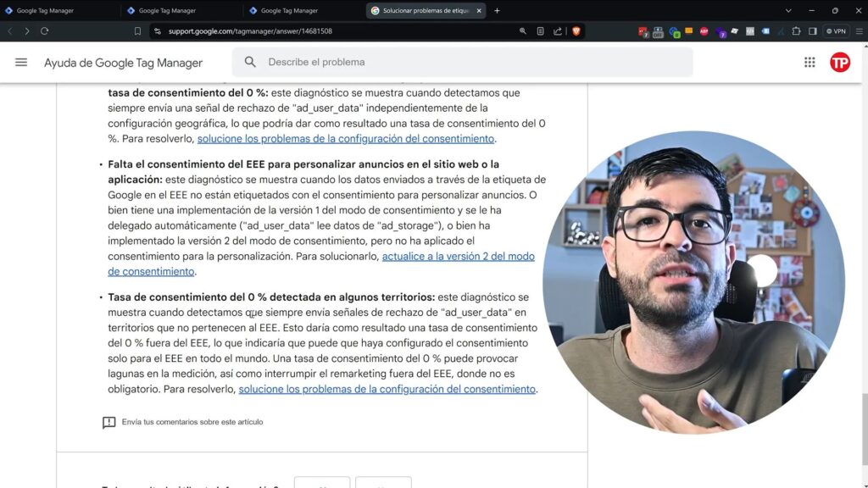Viewport: 868px width, 488px height.
Task: Bookmark this page with the bookmark icon
Action: [x=137, y=31]
